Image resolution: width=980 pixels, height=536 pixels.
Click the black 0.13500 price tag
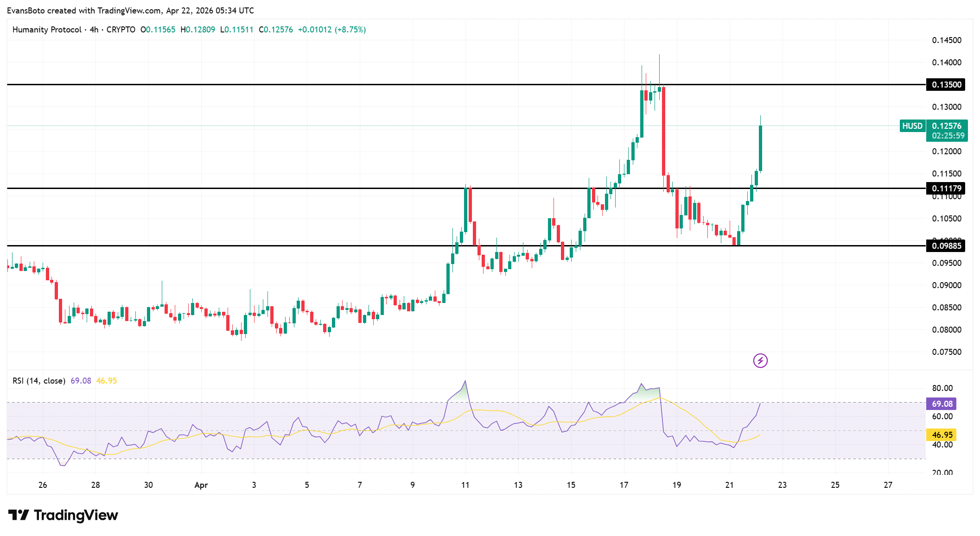pyautogui.click(x=946, y=85)
